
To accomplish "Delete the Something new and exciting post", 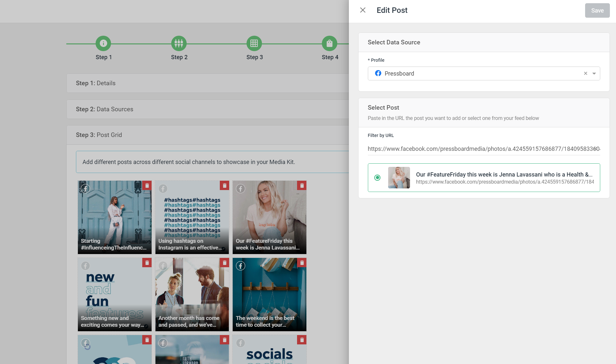I will (147, 263).
